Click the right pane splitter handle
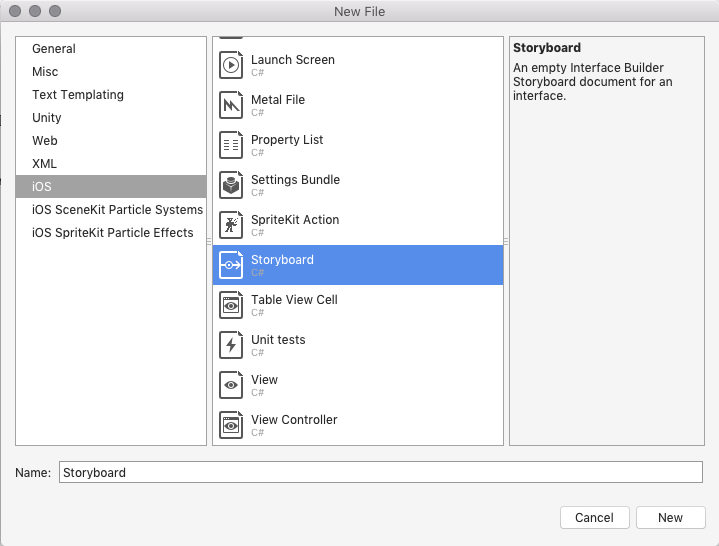The width and height of the screenshot is (719, 546). pos(506,241)
